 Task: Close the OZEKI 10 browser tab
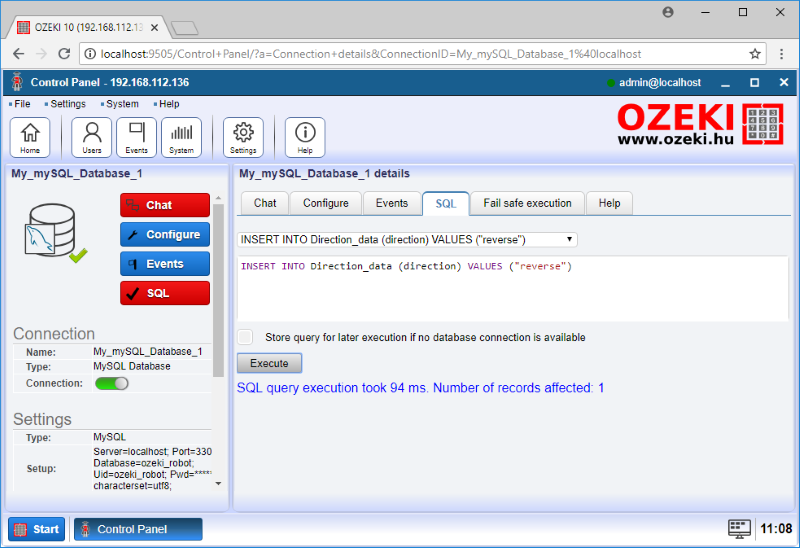tap(155, 28)
